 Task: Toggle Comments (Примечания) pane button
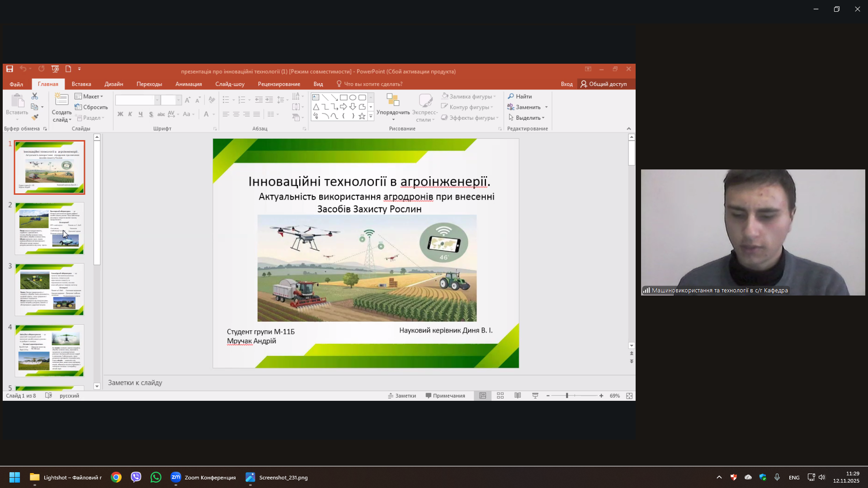(x=445, y=396)
